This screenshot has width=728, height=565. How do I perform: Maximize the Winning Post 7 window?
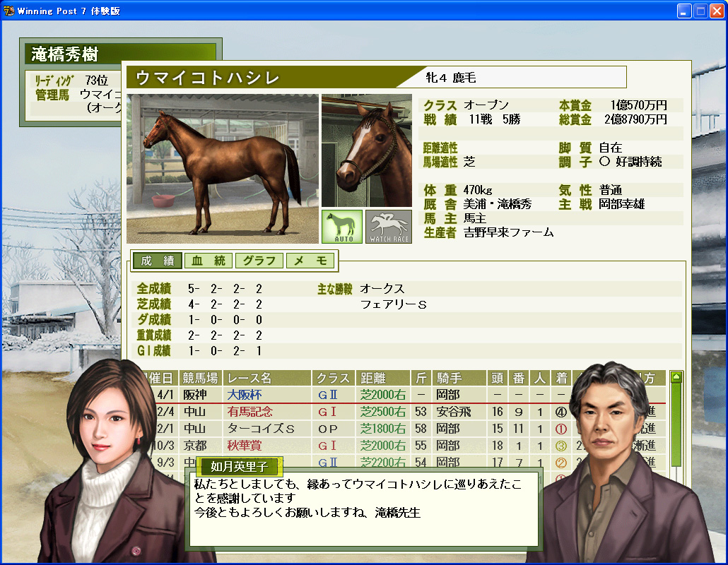pyautogui.click(x=700, y=11)
